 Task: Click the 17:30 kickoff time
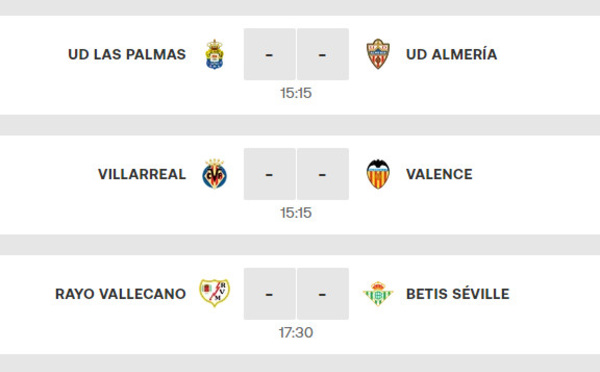click(296, 333)
